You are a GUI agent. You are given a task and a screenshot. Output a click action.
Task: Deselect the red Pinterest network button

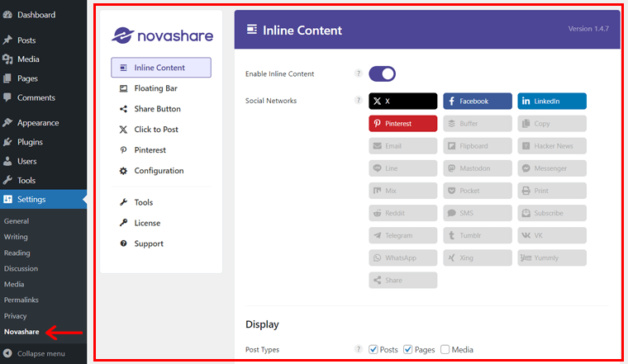403,124
